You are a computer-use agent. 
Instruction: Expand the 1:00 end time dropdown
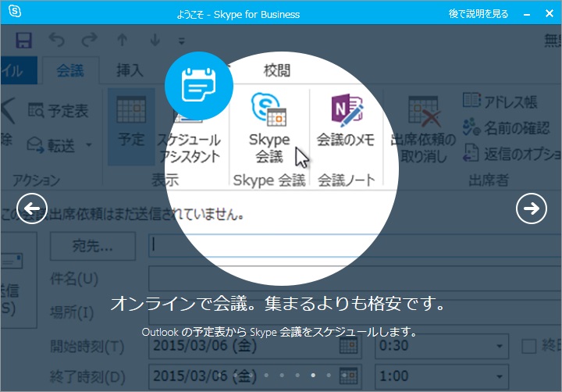pos(499,376)
